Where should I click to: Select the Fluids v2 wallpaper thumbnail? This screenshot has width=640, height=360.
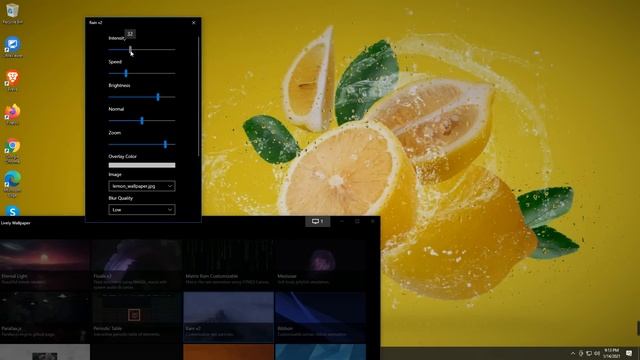(137, 264)
